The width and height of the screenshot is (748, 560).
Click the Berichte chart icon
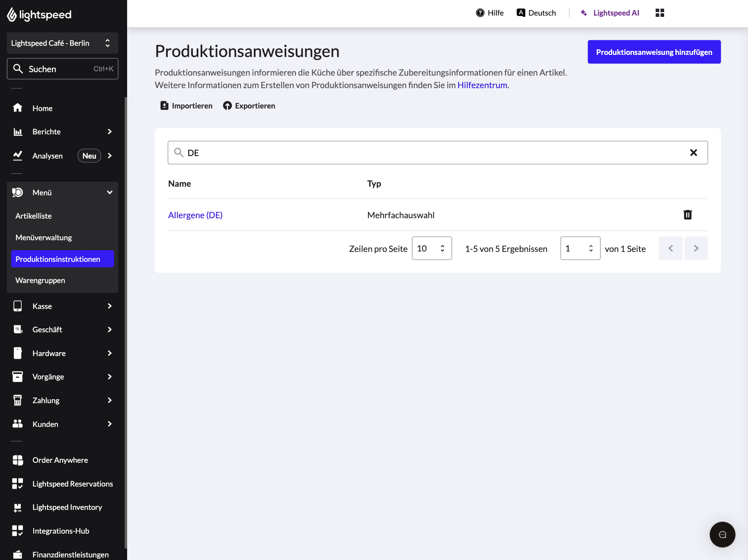18,132
